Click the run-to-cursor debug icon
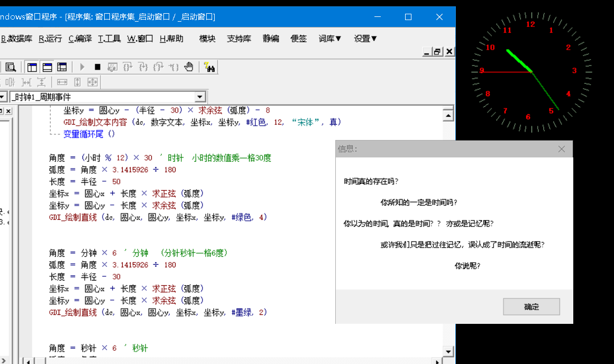614x364 pixels. tap(173, 67)
